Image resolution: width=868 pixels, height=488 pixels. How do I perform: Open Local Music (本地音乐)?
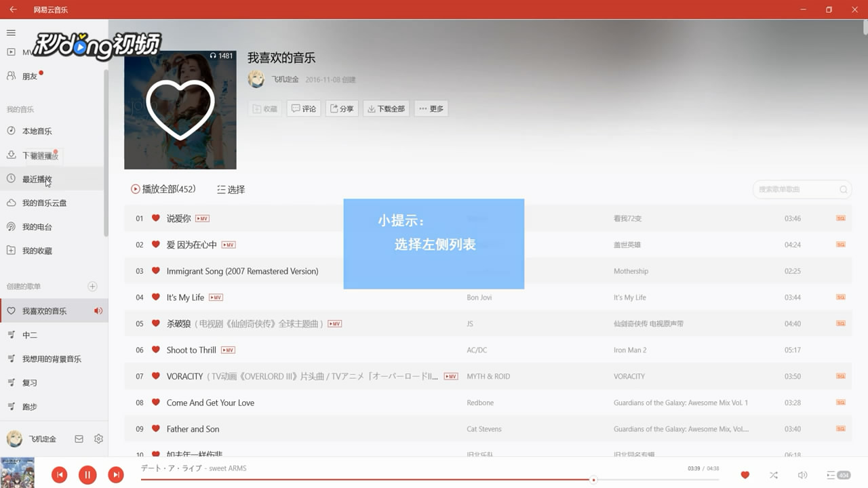(37, 131)
